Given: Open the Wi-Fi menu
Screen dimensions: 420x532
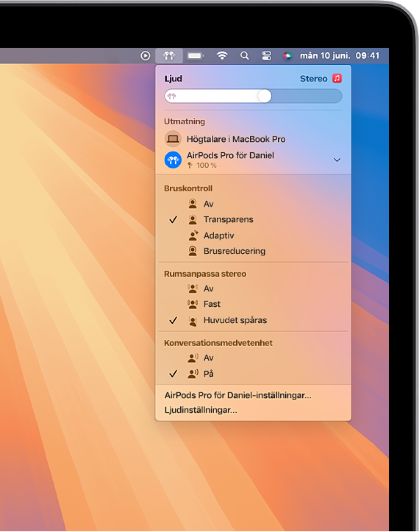Looking at the screenshot, I should [223, 56].
